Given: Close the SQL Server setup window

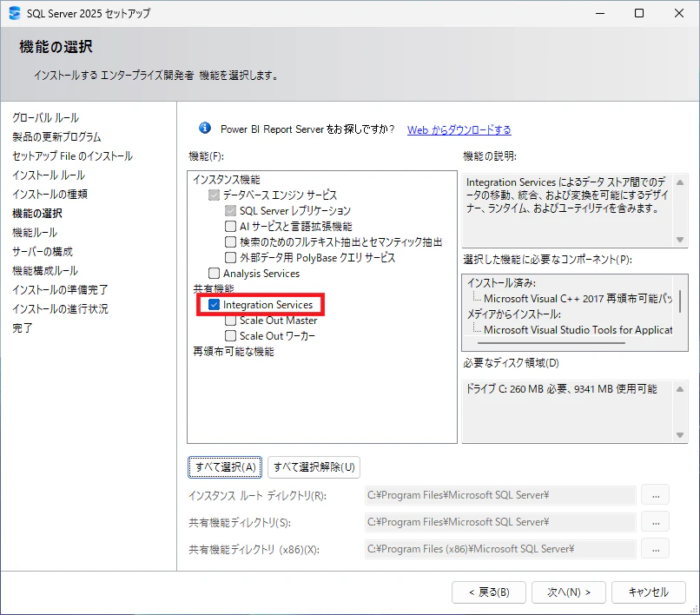Looking at the screenshot, I should 679,13.
